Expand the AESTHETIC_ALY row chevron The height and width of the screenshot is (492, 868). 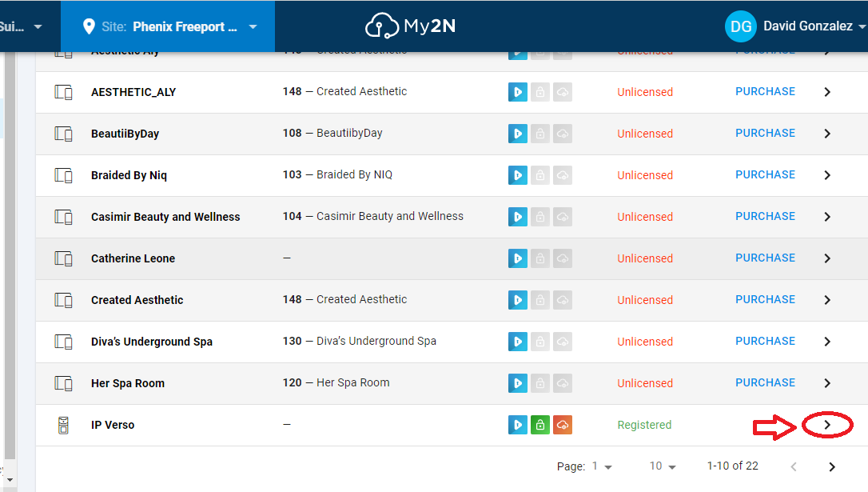pos(827,92)
